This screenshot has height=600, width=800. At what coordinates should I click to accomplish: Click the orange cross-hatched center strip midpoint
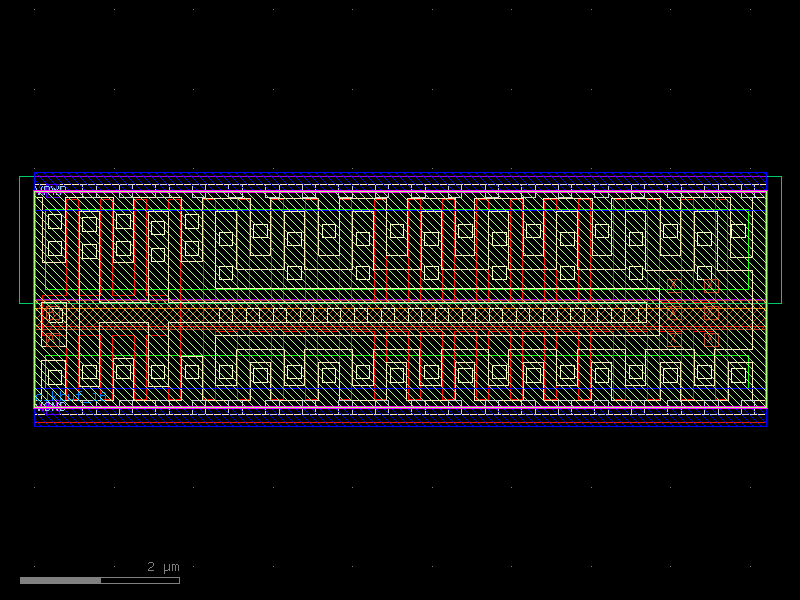(400, 315)
